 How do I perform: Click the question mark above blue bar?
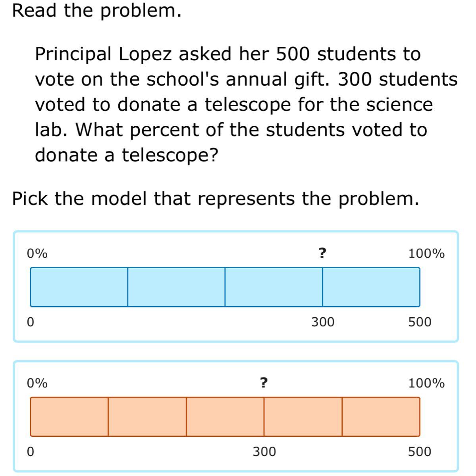coord(322,253)
